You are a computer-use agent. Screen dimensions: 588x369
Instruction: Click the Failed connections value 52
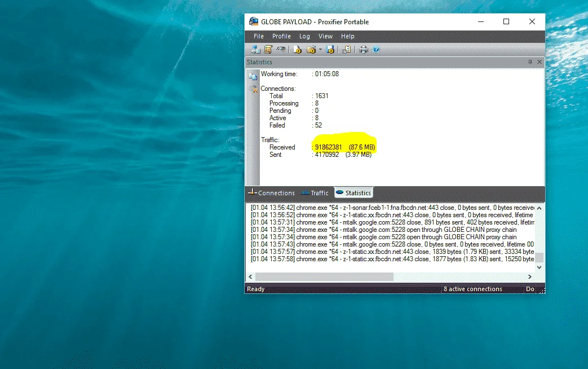(319, 125)
